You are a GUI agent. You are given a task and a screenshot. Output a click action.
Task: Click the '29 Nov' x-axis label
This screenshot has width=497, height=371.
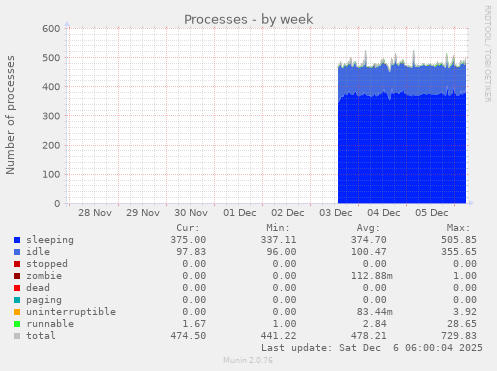click(x=143, y=213)
